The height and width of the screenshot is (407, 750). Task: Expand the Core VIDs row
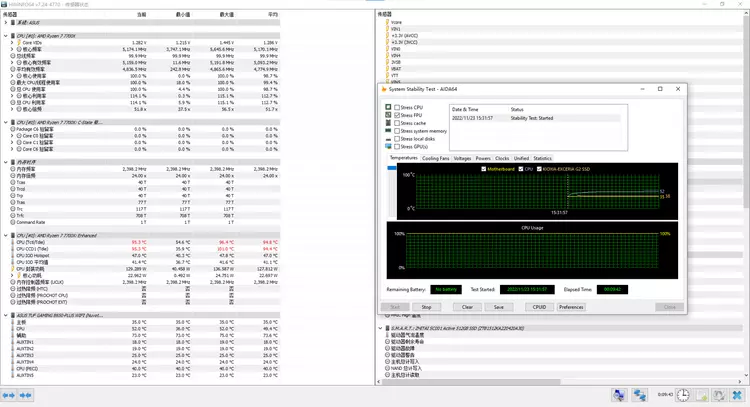(x=12, y=43)
